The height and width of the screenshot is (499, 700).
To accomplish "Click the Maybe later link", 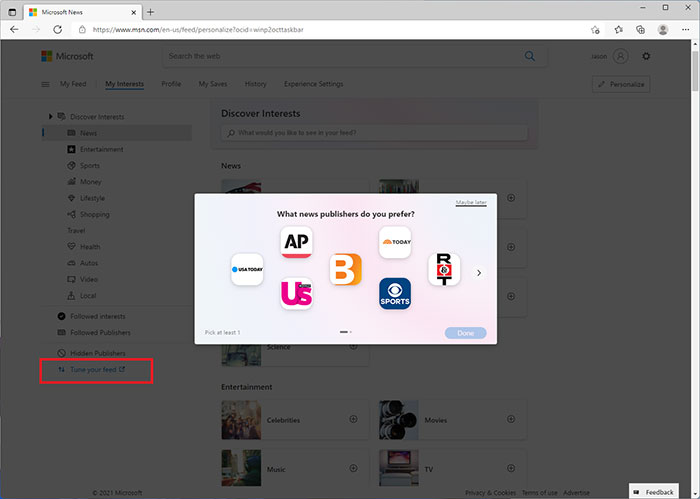I will click(x=471, y=202).
